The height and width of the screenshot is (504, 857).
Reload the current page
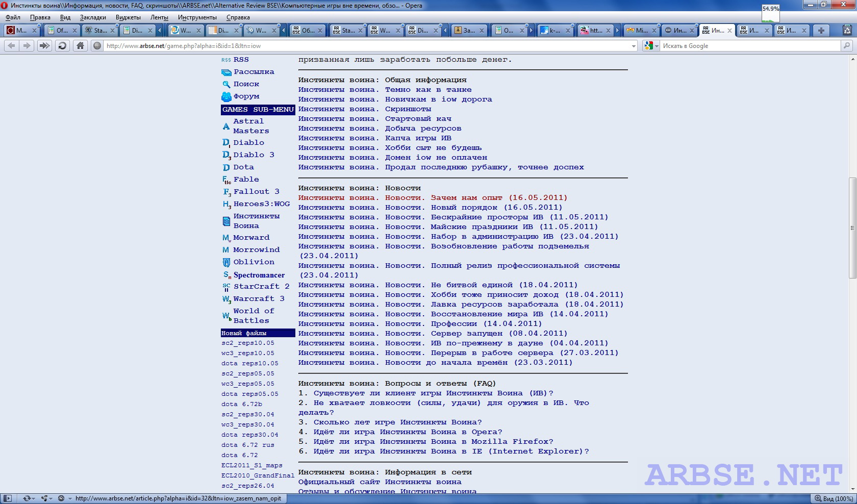click(62, 45)
